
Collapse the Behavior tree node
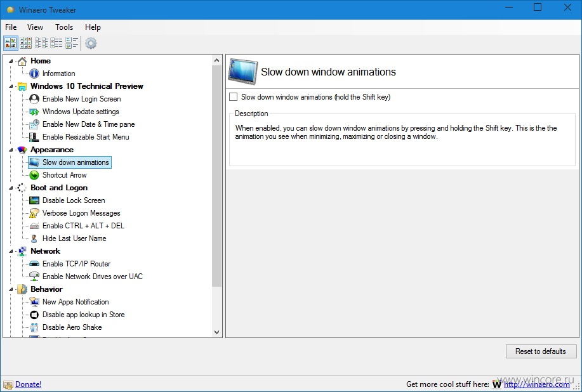[11, 290]
